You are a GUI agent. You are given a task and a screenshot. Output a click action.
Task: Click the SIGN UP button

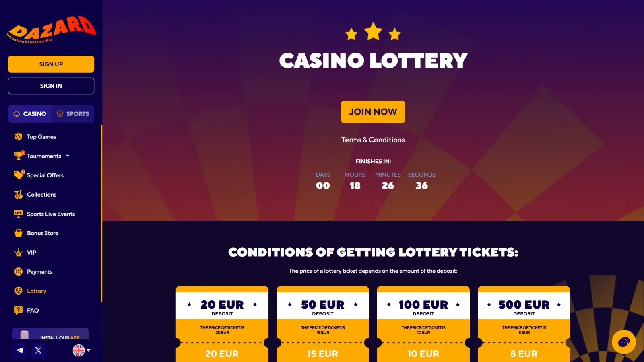(51, 64)
